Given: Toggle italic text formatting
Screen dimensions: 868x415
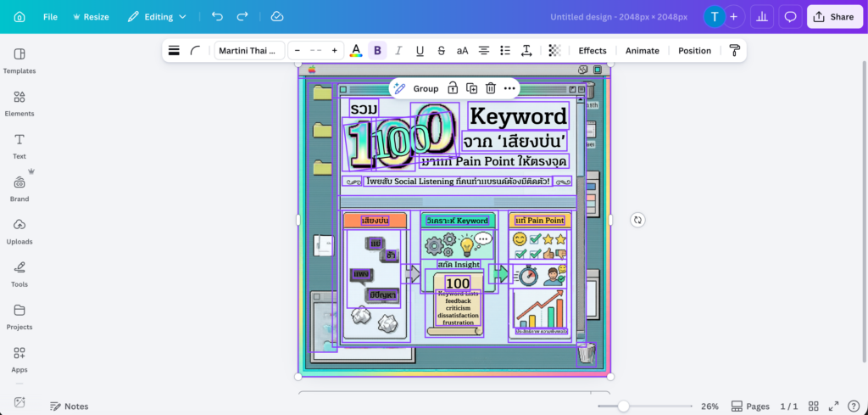Looking at the screenshot, I should pyautogui.click(x=398, y=51).
